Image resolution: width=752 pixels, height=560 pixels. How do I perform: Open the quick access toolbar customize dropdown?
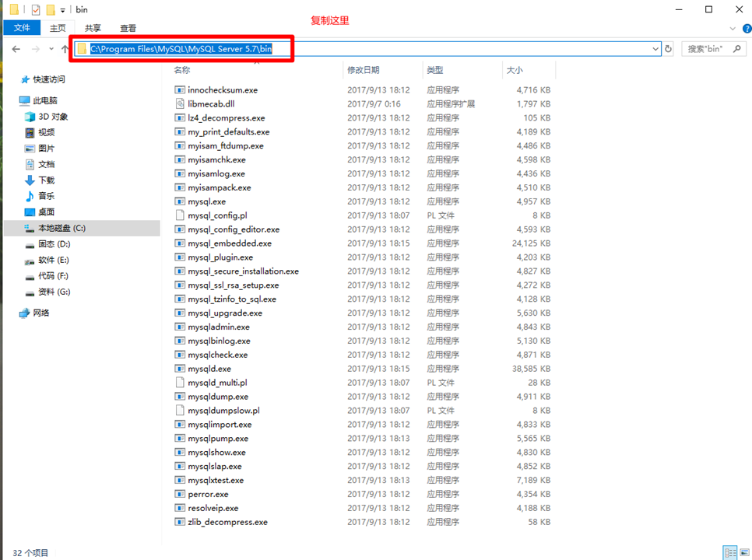click(x=63, y=10)
